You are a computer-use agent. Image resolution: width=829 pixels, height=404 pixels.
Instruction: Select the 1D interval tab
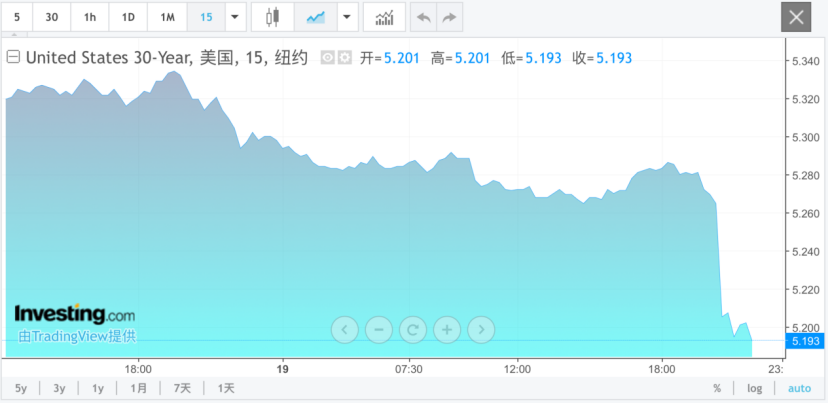[128, 17]
